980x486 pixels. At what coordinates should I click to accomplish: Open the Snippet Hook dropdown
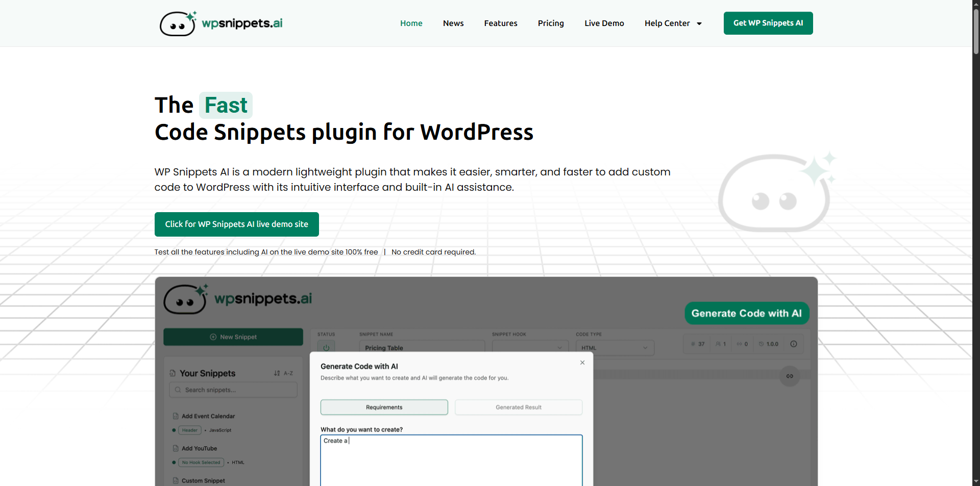pos(530,347)
